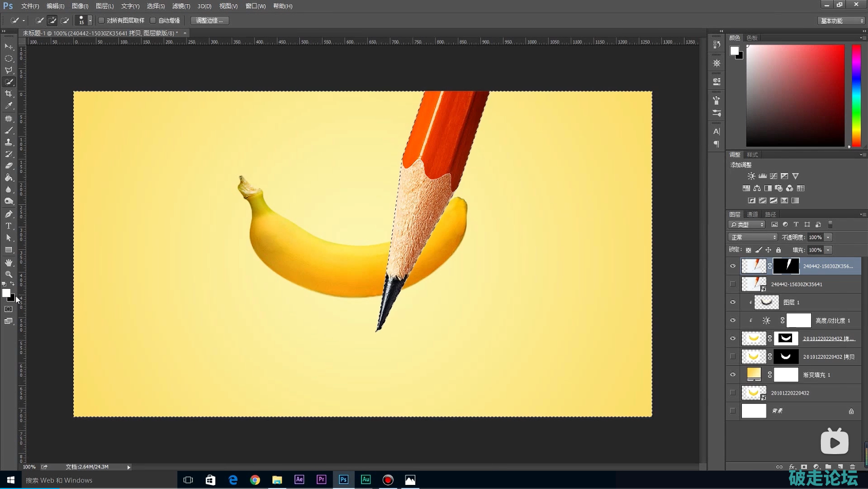Select the Clone Stamp tool

[9, 142]
